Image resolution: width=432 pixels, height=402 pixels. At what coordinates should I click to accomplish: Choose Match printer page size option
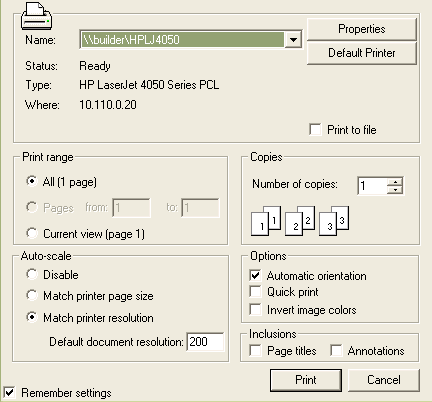(32, 295)
